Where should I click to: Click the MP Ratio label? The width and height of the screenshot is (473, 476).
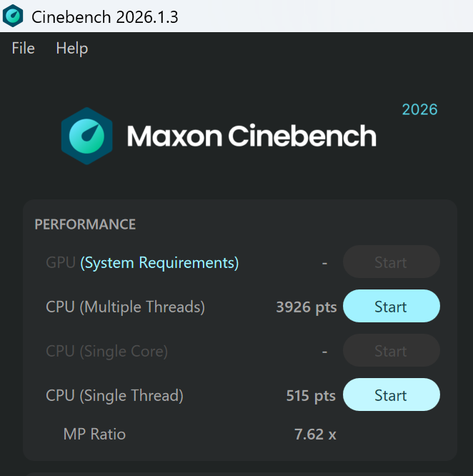[94, 434]
